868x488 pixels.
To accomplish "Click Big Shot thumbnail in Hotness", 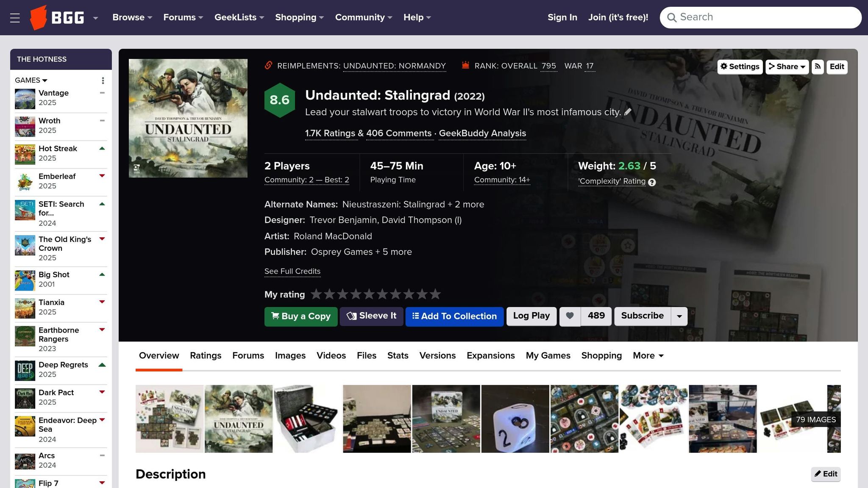I will point(25,280).
